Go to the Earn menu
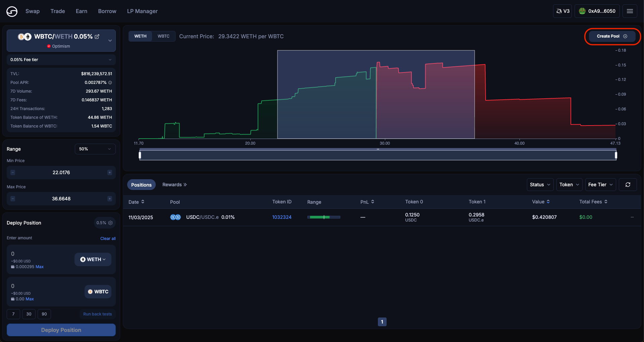Image resolution: width=644 pixels, height=342 pixels. pyautogui.click(x=82, y=11)
